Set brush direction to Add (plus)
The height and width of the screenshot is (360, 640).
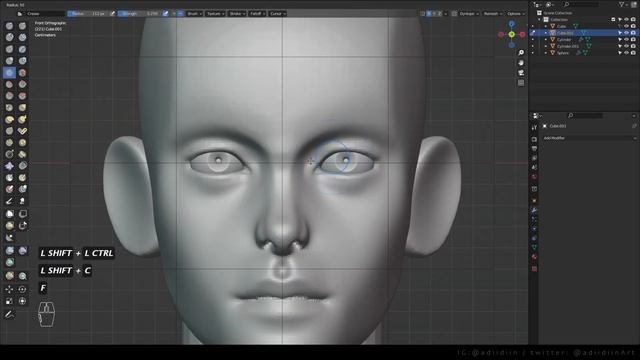174,13
